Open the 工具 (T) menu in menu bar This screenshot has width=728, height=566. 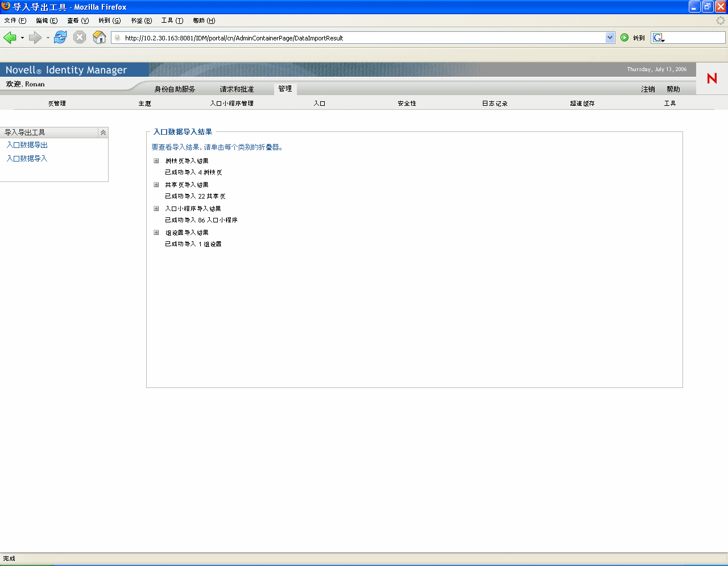point(172,20)
